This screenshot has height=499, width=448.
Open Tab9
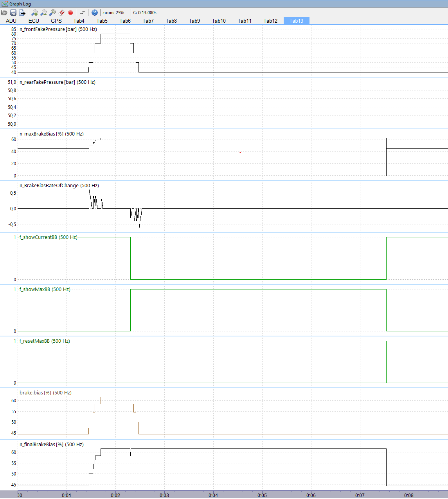[x=194, y=21]
